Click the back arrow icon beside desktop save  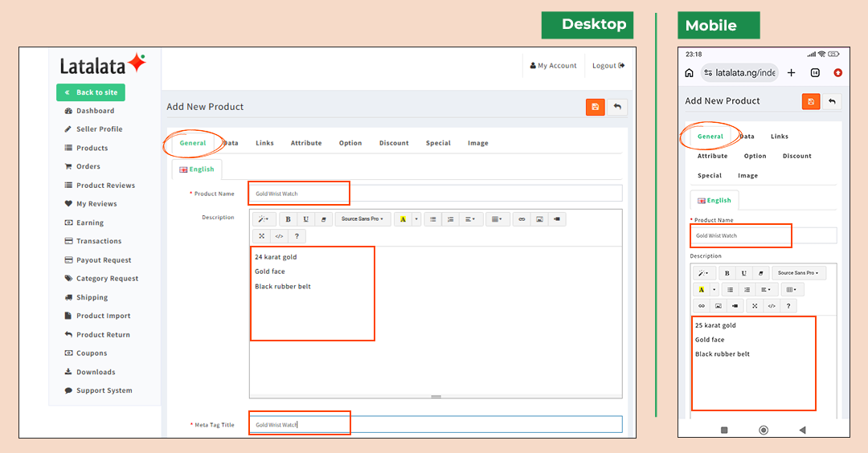click(x=617, y=107)
